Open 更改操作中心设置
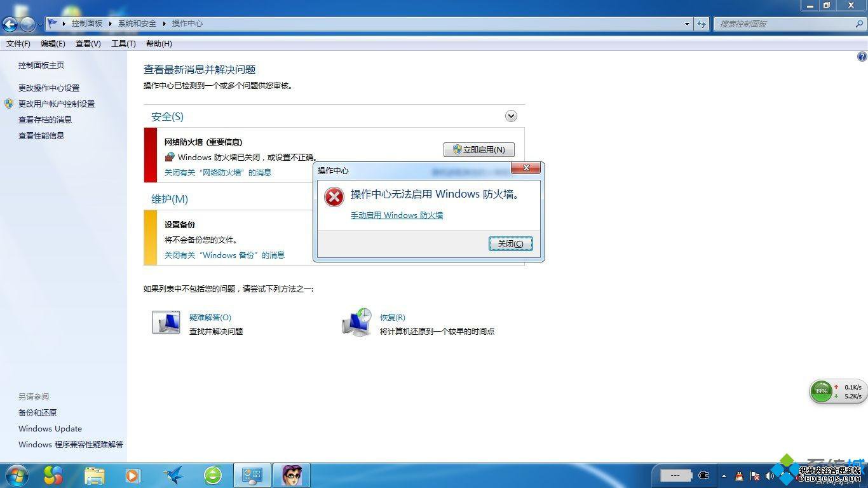Viewport: 868px width, 488px height. (x=49, y=88)
